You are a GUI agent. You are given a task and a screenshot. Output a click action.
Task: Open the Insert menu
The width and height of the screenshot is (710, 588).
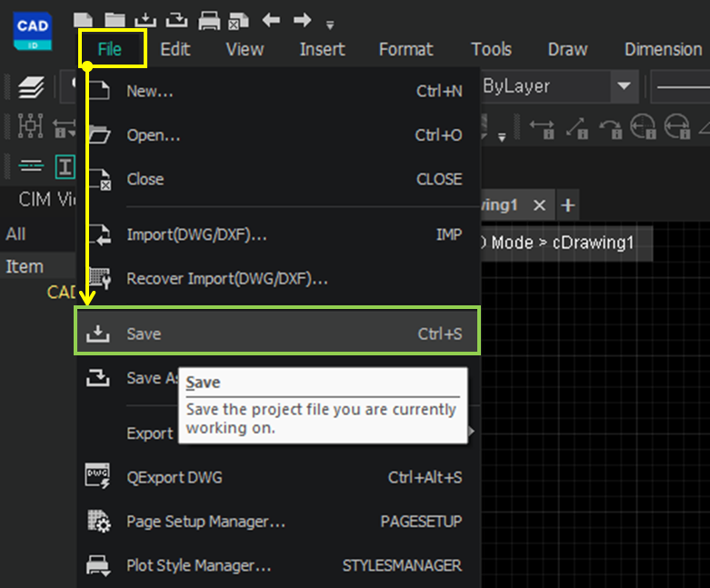click(x=322, y=49)
